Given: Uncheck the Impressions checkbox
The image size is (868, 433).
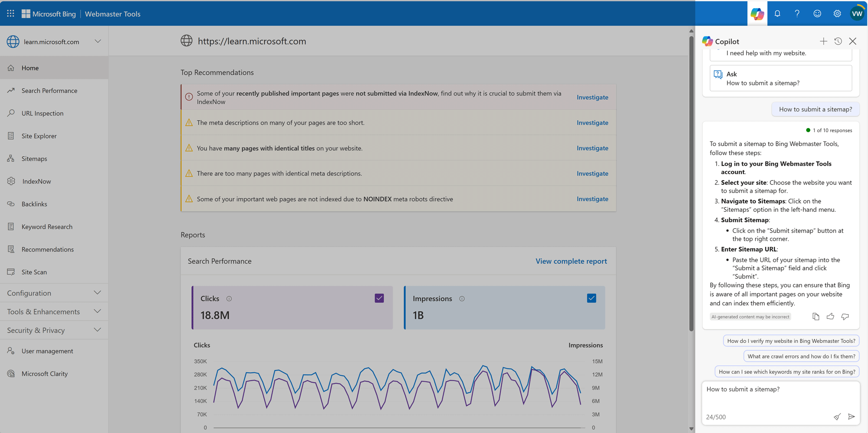Looking at the screenshot, I should click(x=592, y=298).
